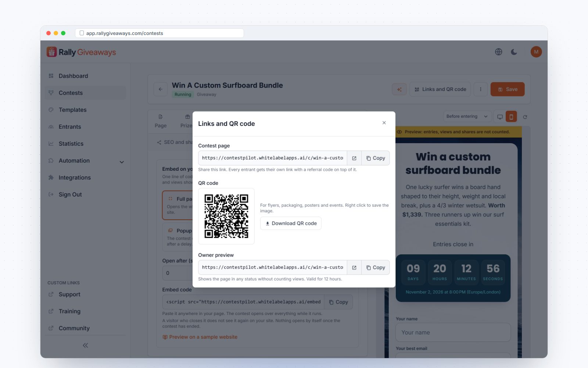Save the contest

(x=508, y=89)
